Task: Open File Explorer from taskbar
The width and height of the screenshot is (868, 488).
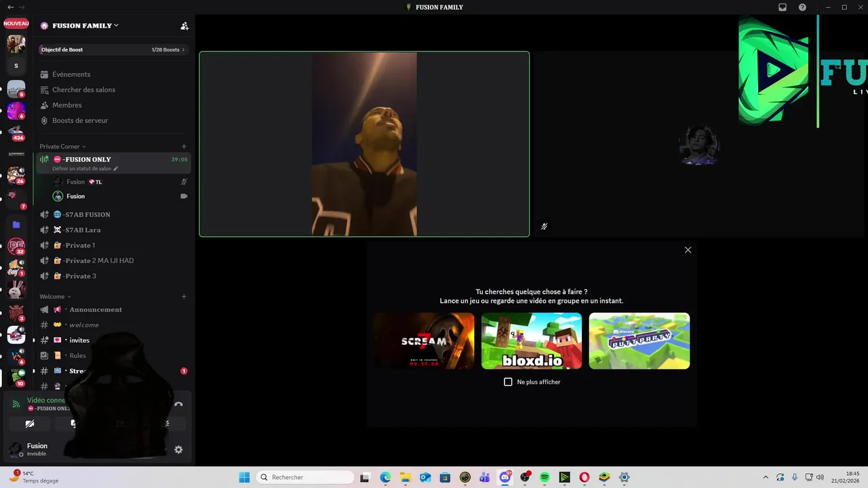Action: coord(405,477)
